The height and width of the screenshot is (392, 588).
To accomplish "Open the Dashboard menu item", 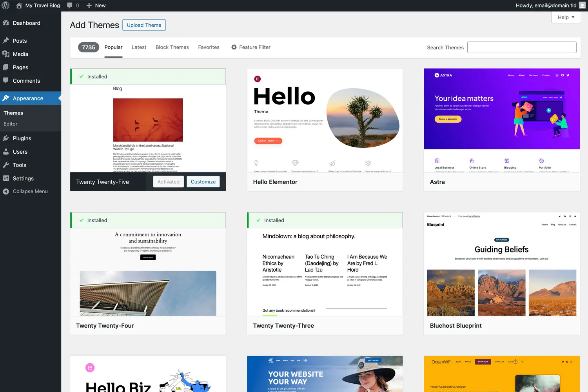I will pyautogui.click(x=31, y=23).
